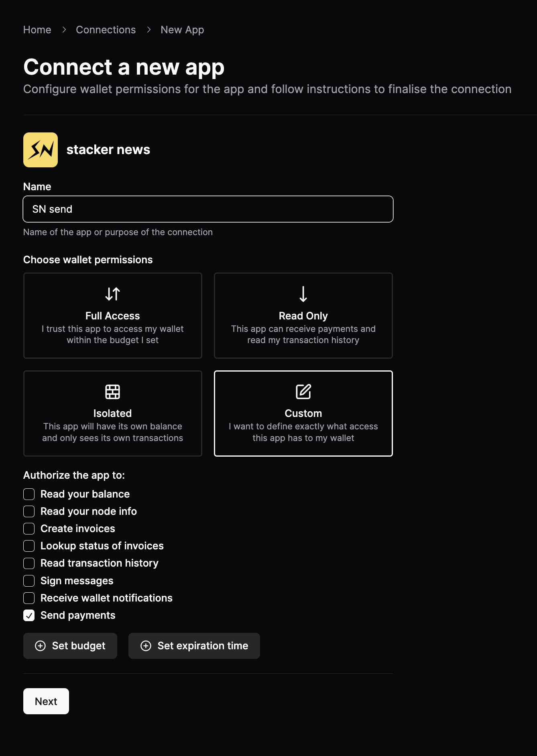Uncheck Send payments permission
This screenshot has height=756, width=537.
[x=29, y=615]
